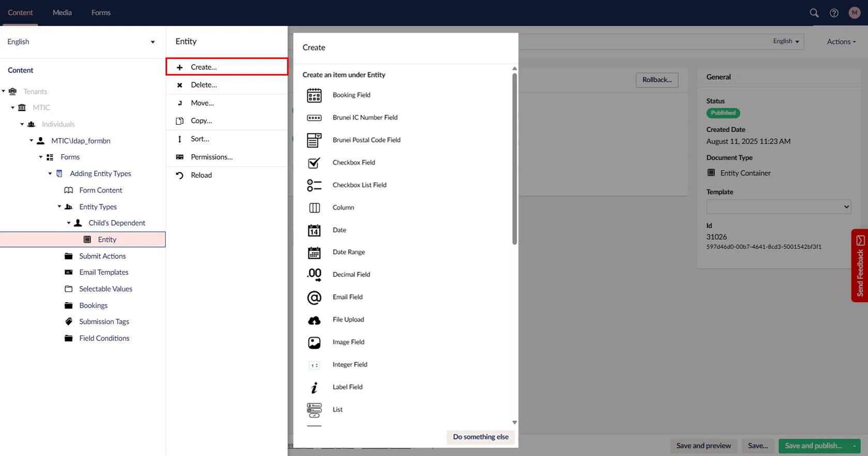Choose Delete... from the Entity menu
The height and width of the screenshot is (456, 868).
point(204,85)
